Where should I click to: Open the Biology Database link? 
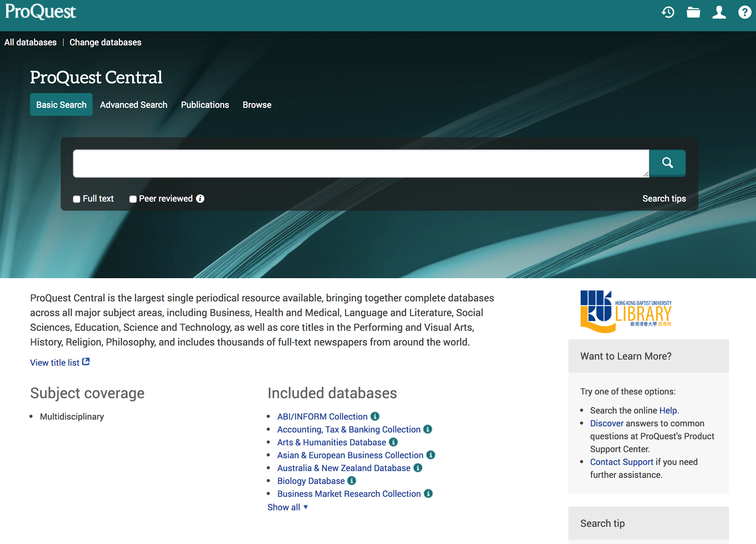tap(311, 481)
